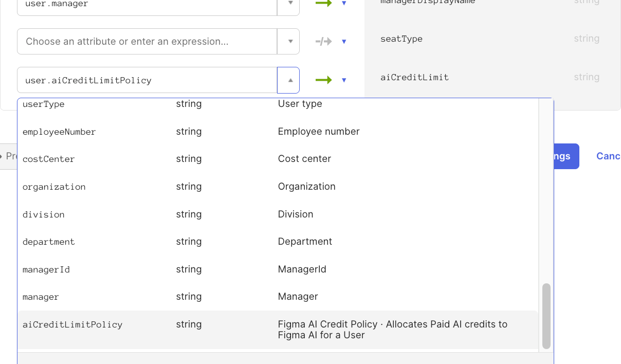The width and height of the screenshot is (621, 364).
Task: Click the seatType target attribute label
Action: (401, 39)
